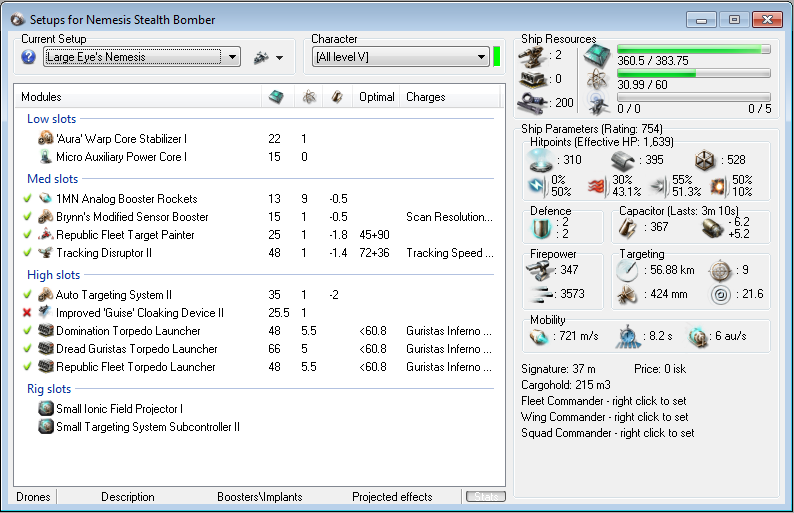794x513 pixels.
Task: Collapse the Rig slots section header
Action: tap(49, 389)
